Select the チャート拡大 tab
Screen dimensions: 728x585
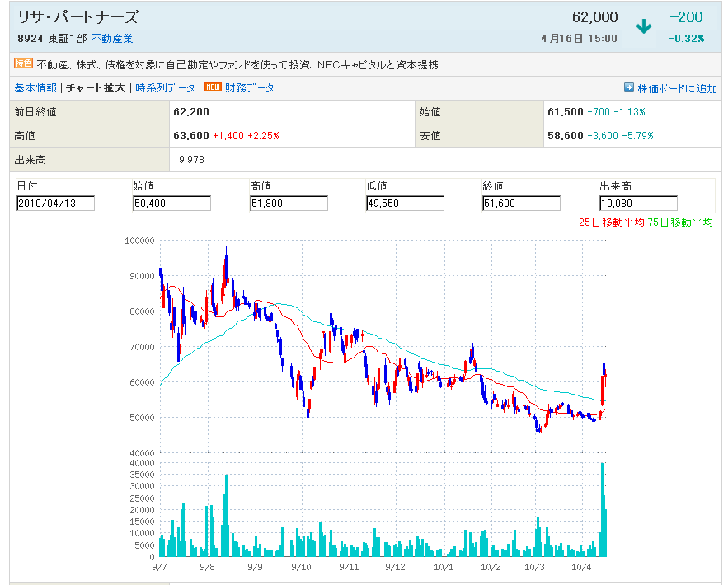(96, 87)
